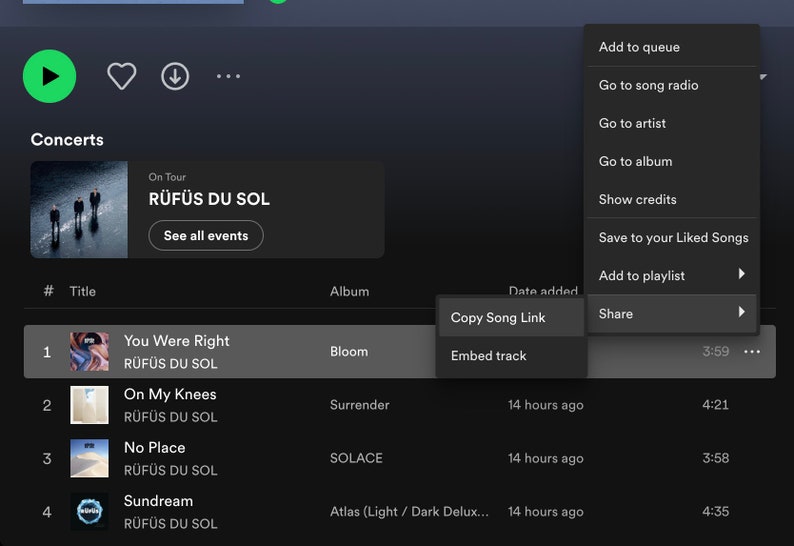This screenshot has width=794, height=546.
Task: Click track number 4 in the list
Action: pyautogui.click(x=47, y=512)
